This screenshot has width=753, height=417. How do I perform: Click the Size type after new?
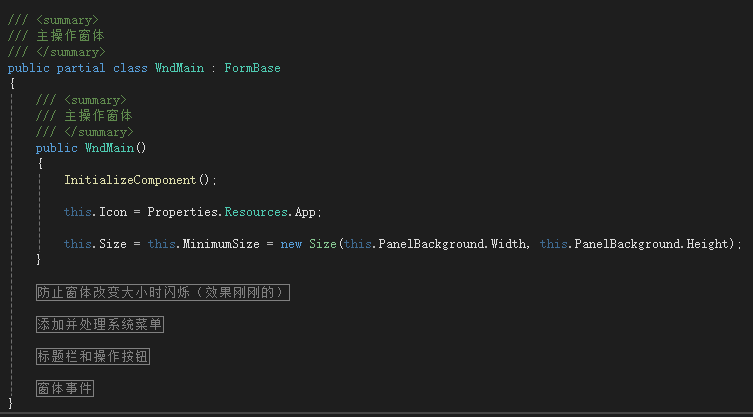coord(323,244)
